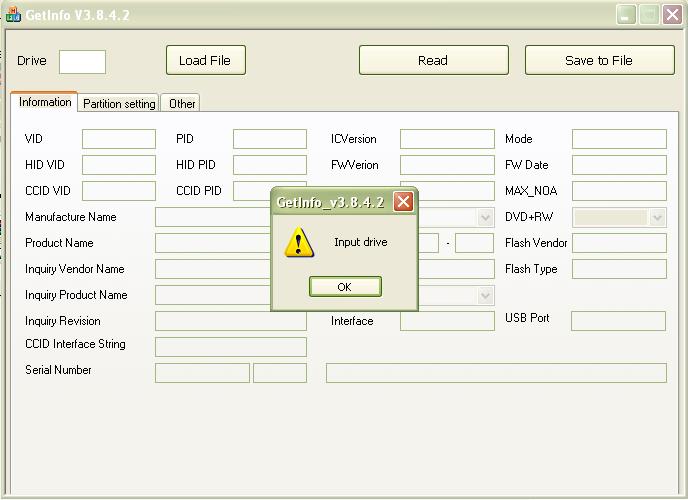The width and height of the screenshot is (688, 500).
Task: Click the Interface field
Action: pos(447,321)
